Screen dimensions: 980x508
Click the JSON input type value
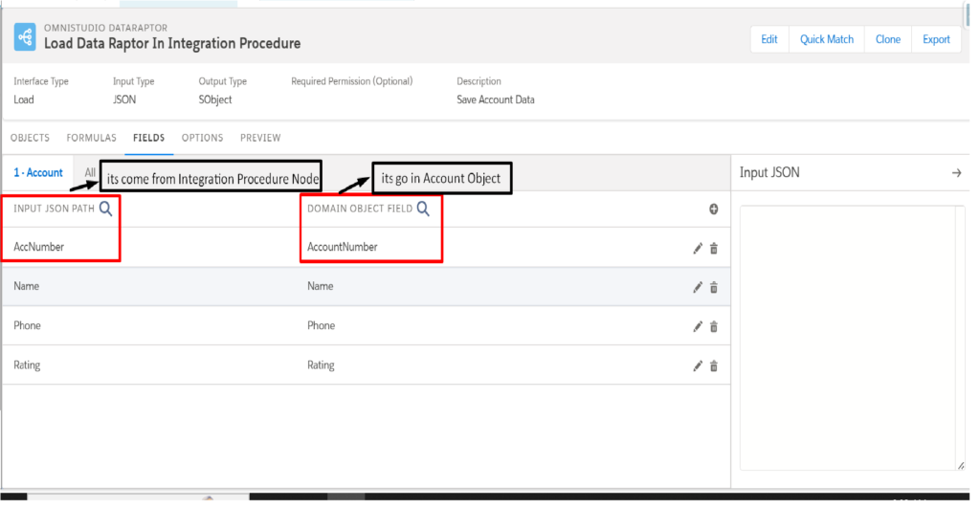[124, 99]
